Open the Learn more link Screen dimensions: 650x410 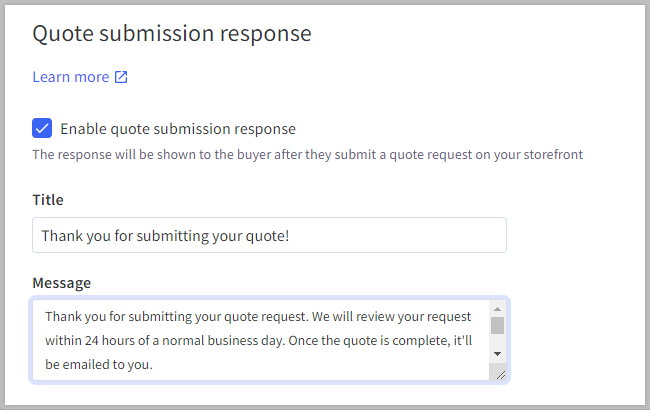(70, 77)
